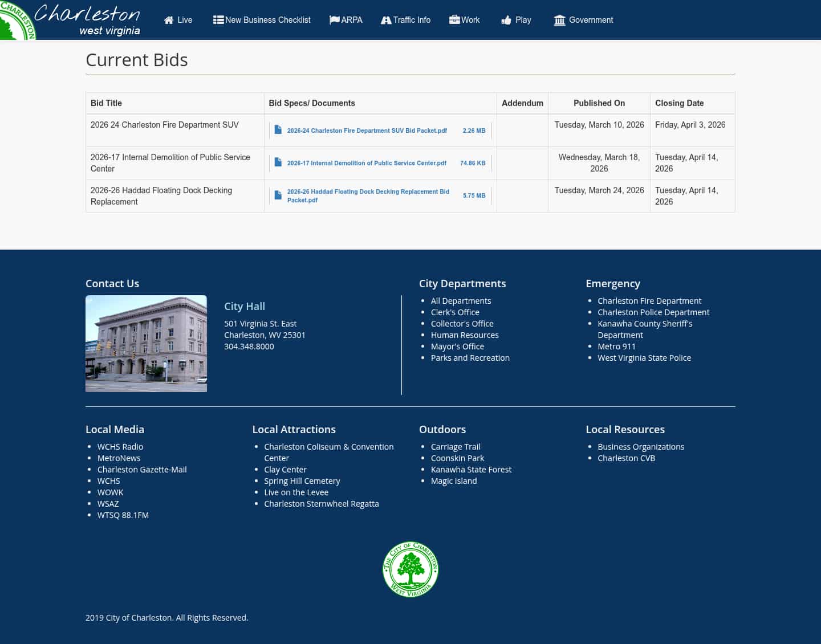821x644 pixels.
Task: Select the checklist icon beside New Business Checklist
Action: (218, 19)
